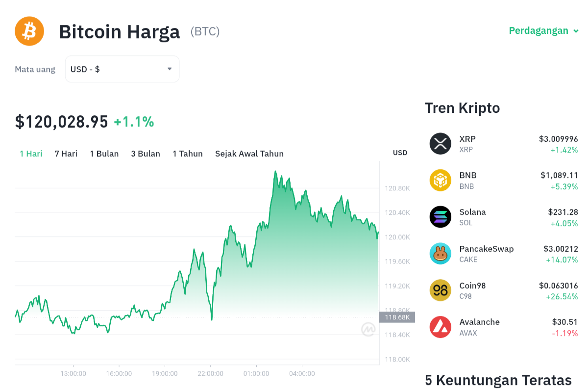Show the 3 Bulan chart range

pos(146,154)
